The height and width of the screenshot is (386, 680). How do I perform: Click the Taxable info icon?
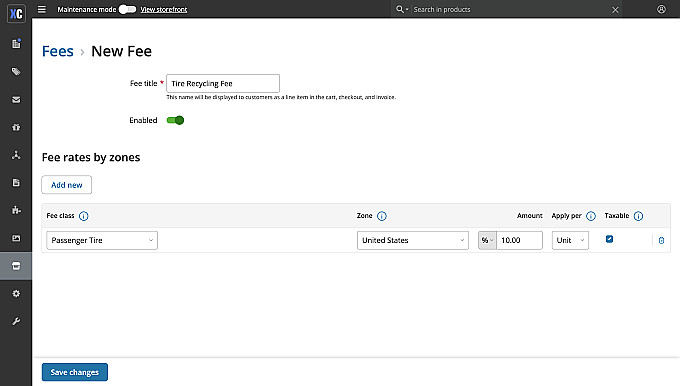point(638,216)
